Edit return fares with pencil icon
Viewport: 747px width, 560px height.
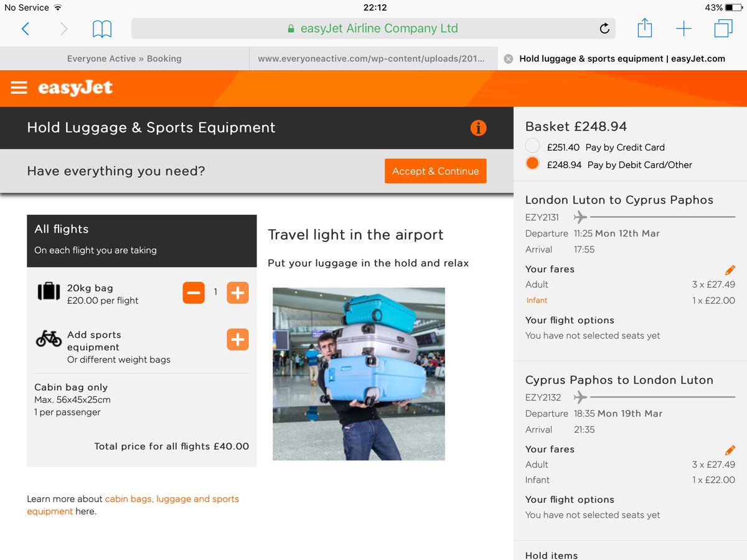[x=730, y=450]
